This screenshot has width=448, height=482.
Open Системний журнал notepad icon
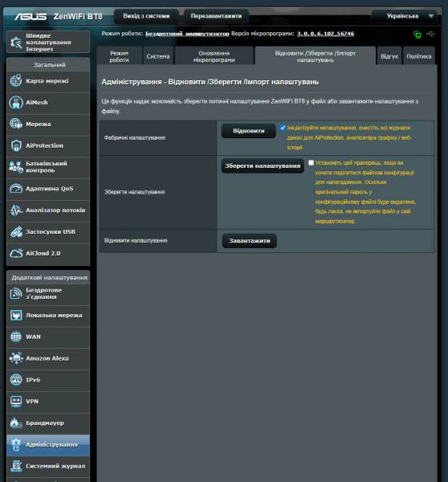tap(16, 466)
